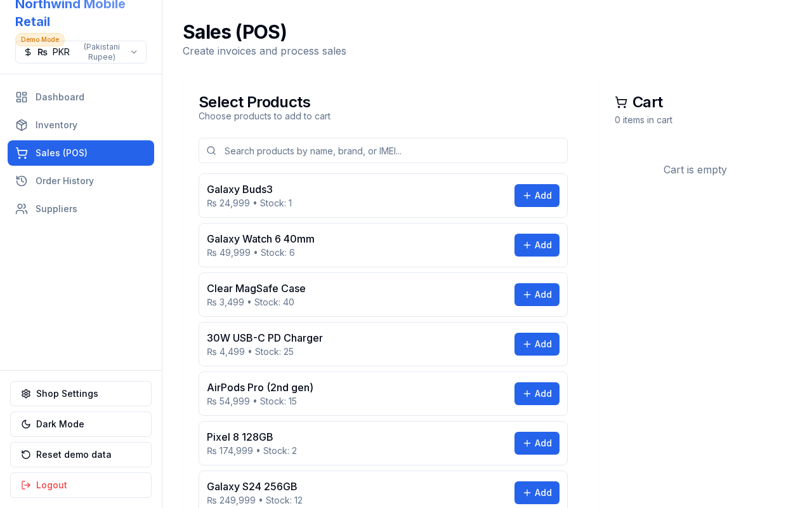This screenshot has height=508, width=812.
Task: Click the Dark Mode moon icon
Action: pyautogui.click(x=26, y=424)
